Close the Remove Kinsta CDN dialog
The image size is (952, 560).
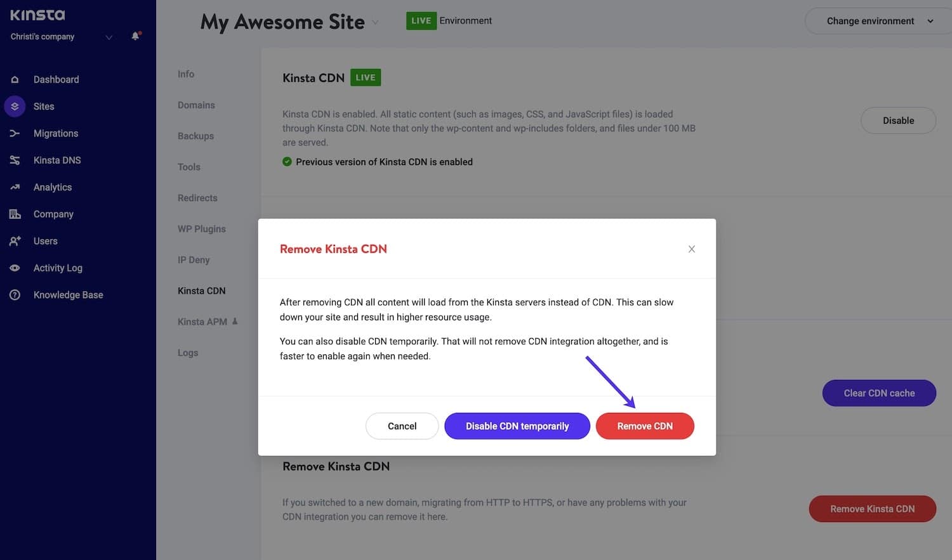click(692, 249)
